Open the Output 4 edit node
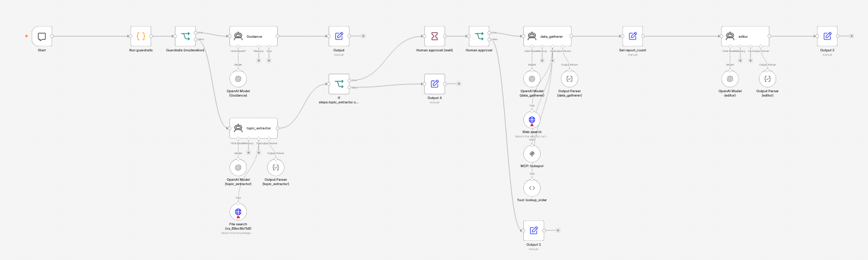 (435, 84)
